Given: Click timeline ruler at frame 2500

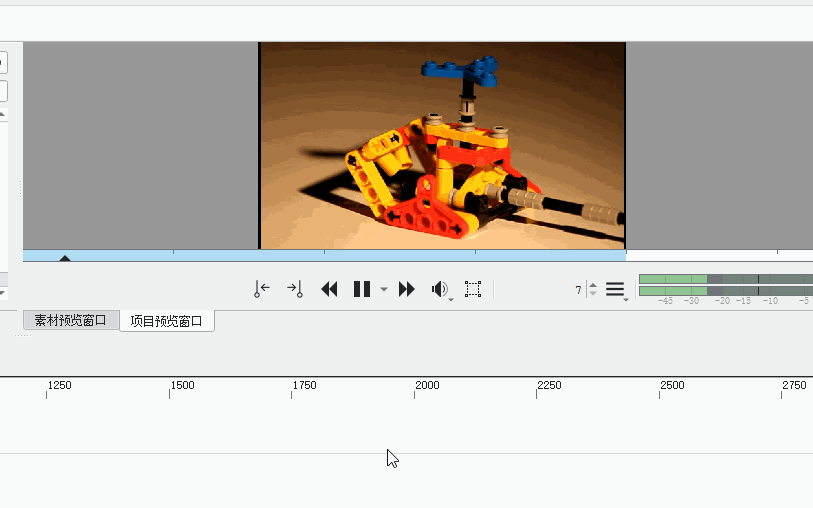Looking at the screenshot, I should pos(672,385).
